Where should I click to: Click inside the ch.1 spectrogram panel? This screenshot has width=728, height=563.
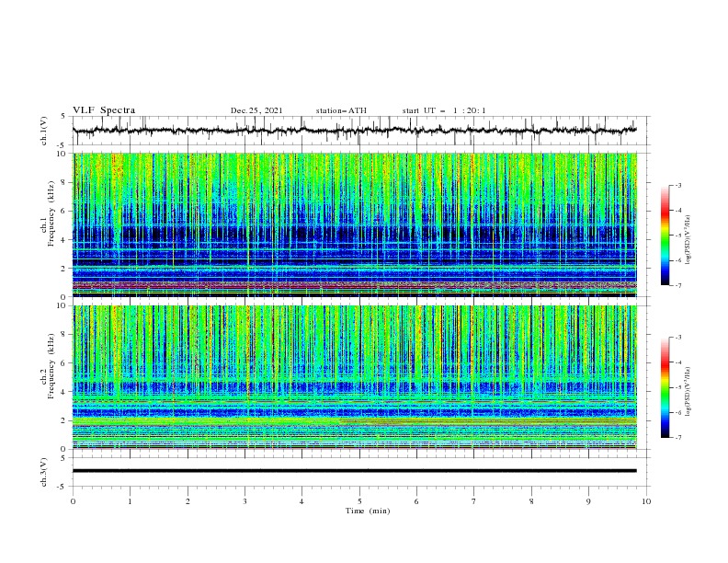tap(355, 224)
